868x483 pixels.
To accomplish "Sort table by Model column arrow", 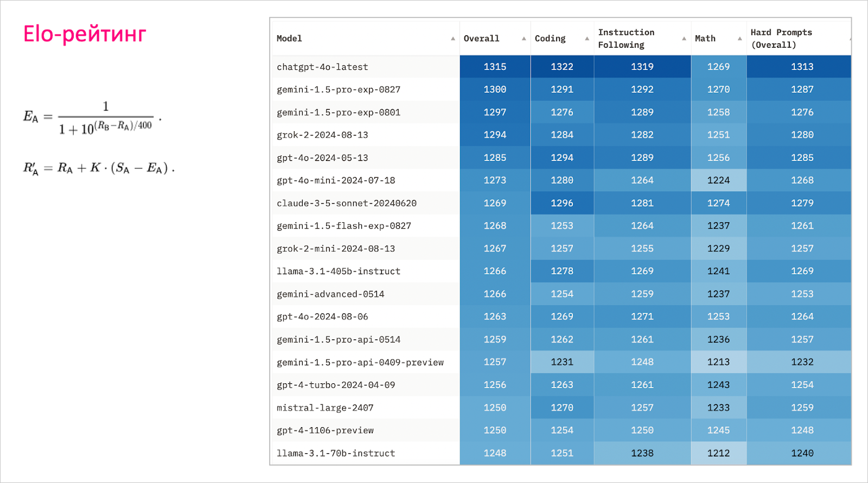I will click(453, 38).
